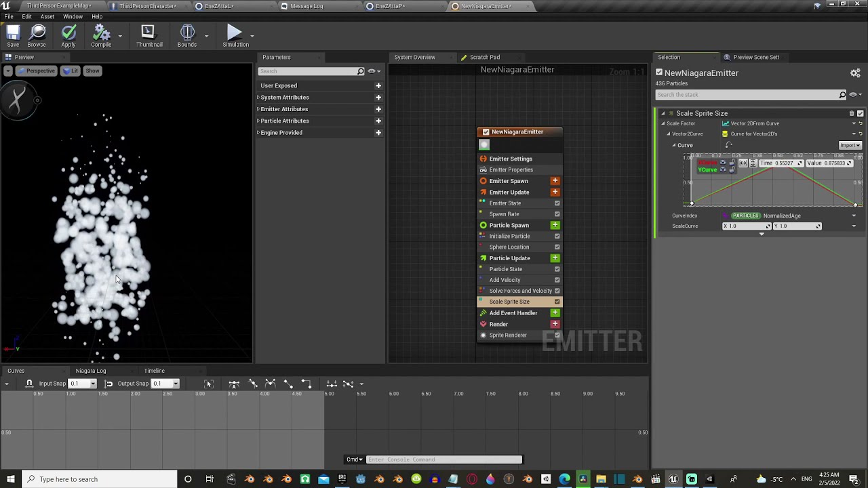868x488 pixels.
Task: Add module to Particle Update stage
Action: coord(555,258)
